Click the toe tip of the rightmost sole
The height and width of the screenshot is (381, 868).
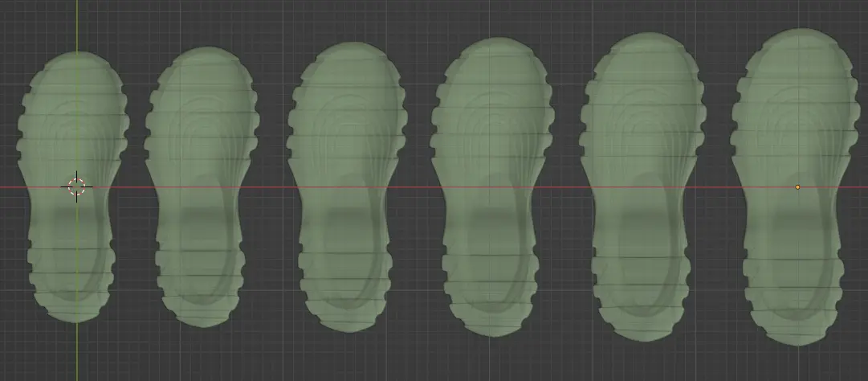tap(797, 36)
